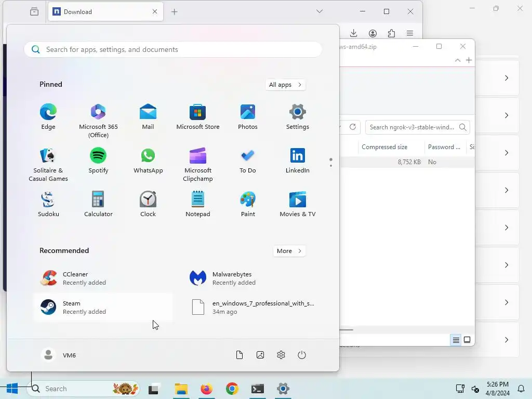The width and height of the screenshot is (532, 399).
Task: Collapse the File Explorer ribbon chevron
Action: click(458, 60)
